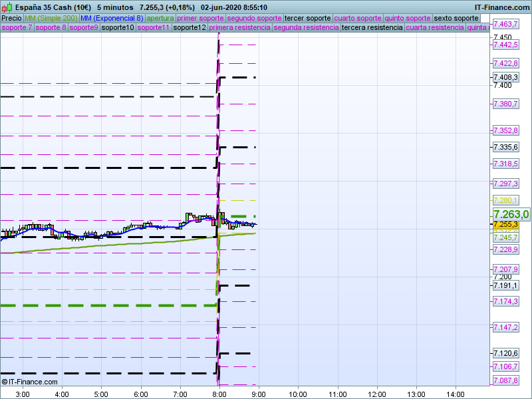
Task: Select the orange 7.255,3 current price tag
Action: pyautogui.click(x=505, y=225)
